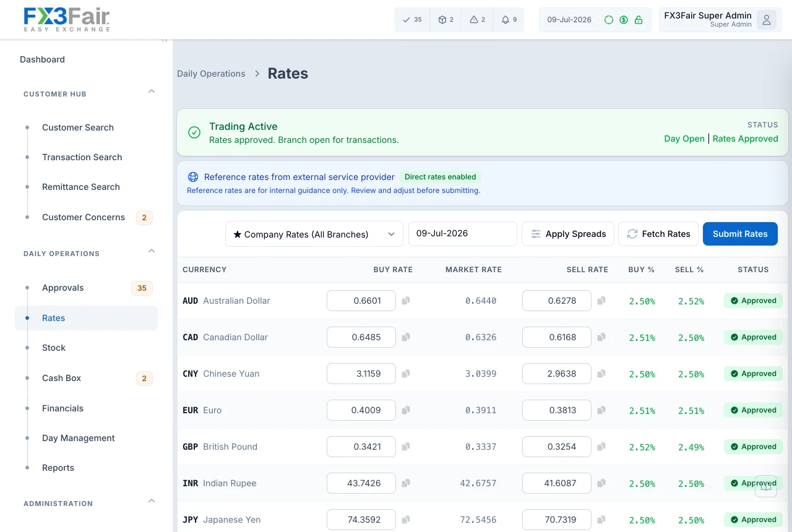Click the Fetch Rates button

coord(658,234)
